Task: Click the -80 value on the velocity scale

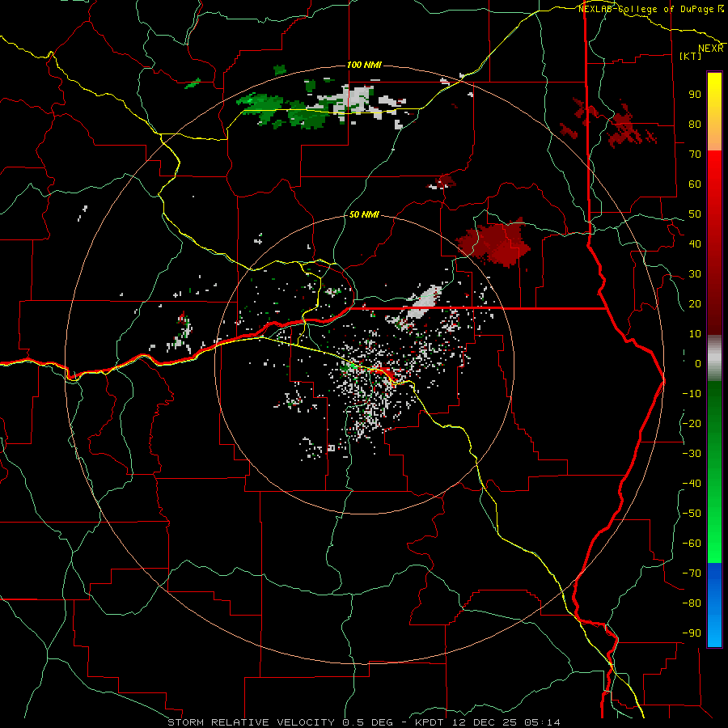Action: point(692,603)
